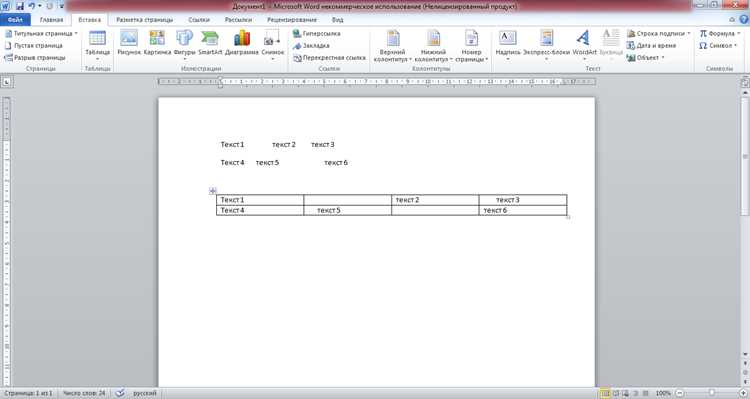Open Нижний колонтитул footer menu
The width and height of the screenshot is (750, 399).
click(433, 45)
